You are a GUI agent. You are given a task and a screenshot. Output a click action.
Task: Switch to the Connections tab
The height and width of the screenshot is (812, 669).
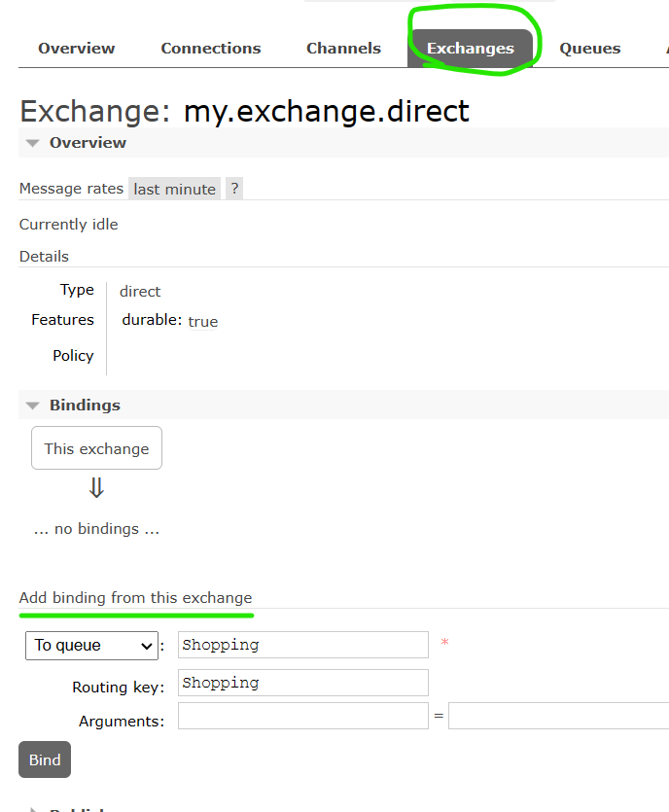(211, 49)
